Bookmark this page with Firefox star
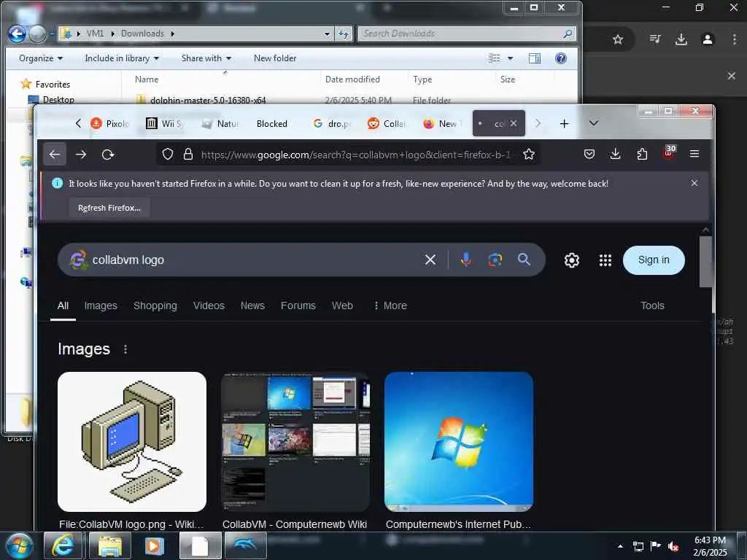Image resolution: width=747 pixels, height=560 pixels. click(529, 155)
